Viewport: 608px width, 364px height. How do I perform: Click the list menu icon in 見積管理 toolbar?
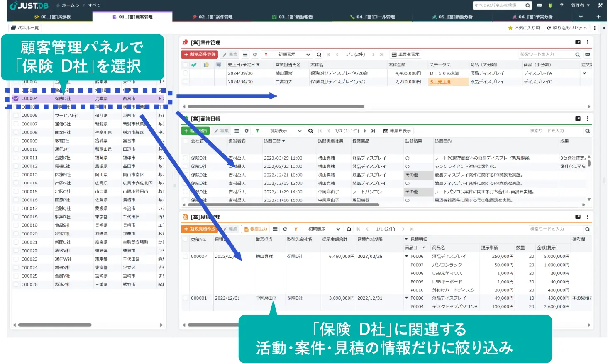pyautogui.click(x=275, y=229)
